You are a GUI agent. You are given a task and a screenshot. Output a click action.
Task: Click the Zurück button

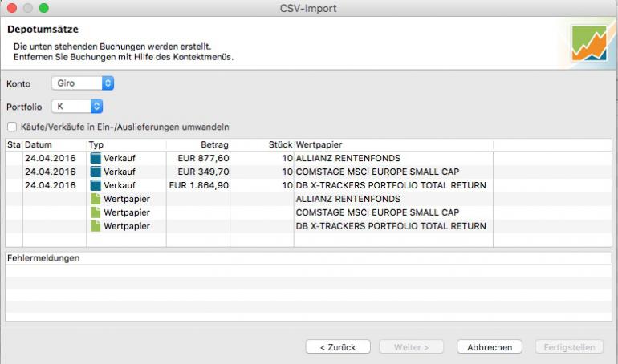337,346
